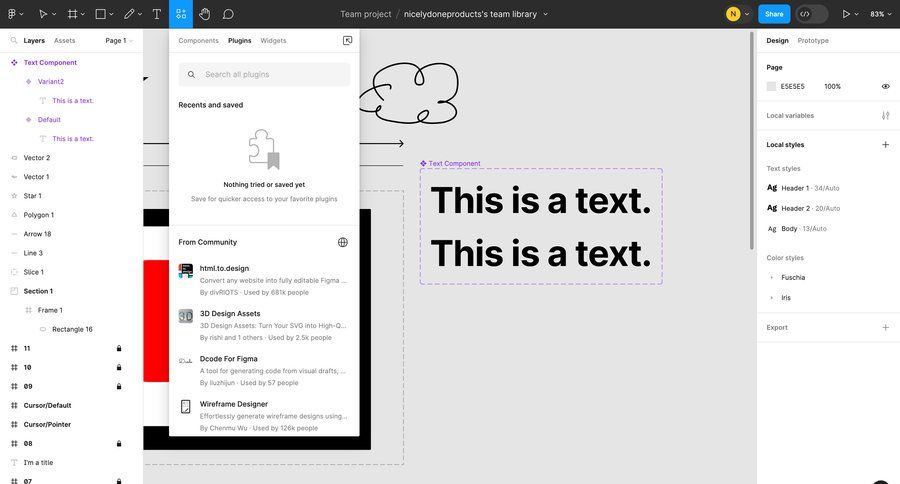Viewport: 900px width, 484px height.
Task: Open Community plugins globe icon
Action: (x=343, y=242)
